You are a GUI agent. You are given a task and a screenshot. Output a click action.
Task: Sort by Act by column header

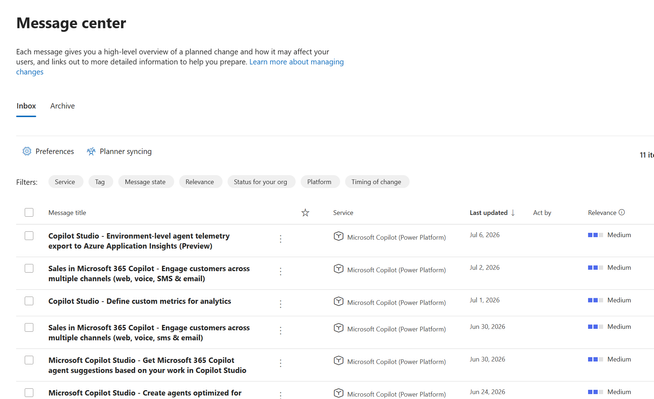point(542,213)
